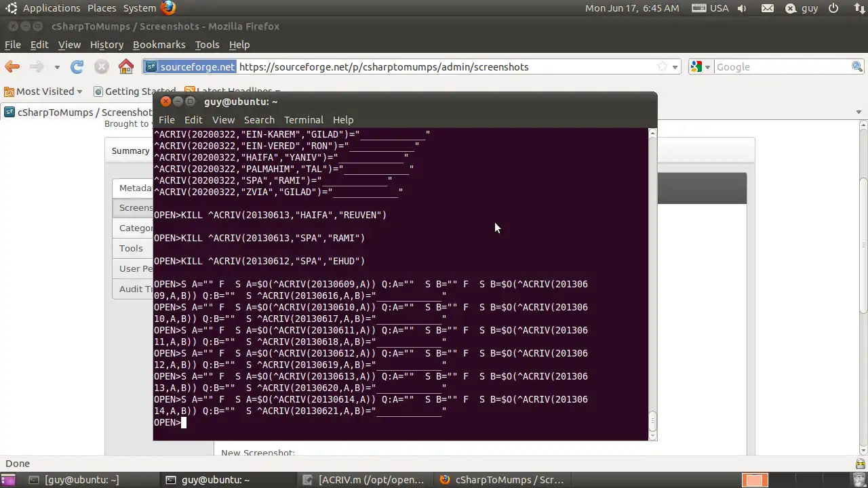Open Firefox's Bookmarks menu
The width and height of the screenshot is (868, 488).
tap(159, 45)
